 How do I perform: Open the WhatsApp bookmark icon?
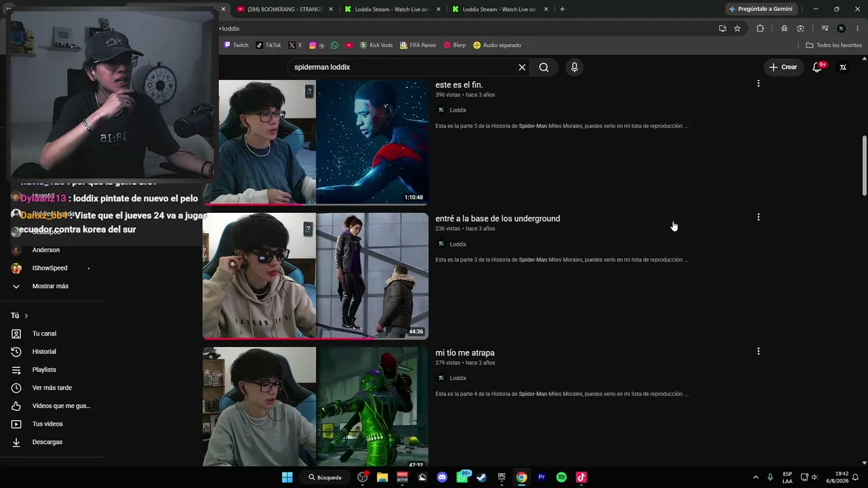[x=334, y=45]
